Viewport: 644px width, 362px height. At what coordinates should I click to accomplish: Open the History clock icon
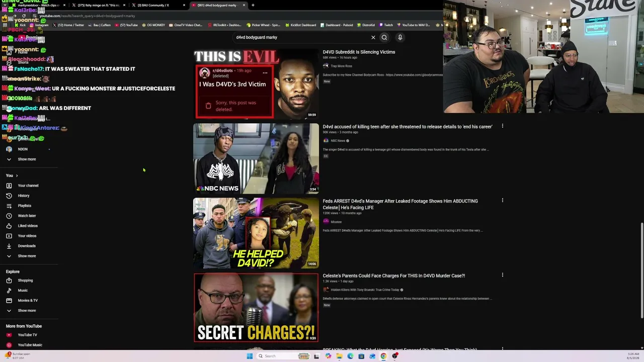[9, 196]
